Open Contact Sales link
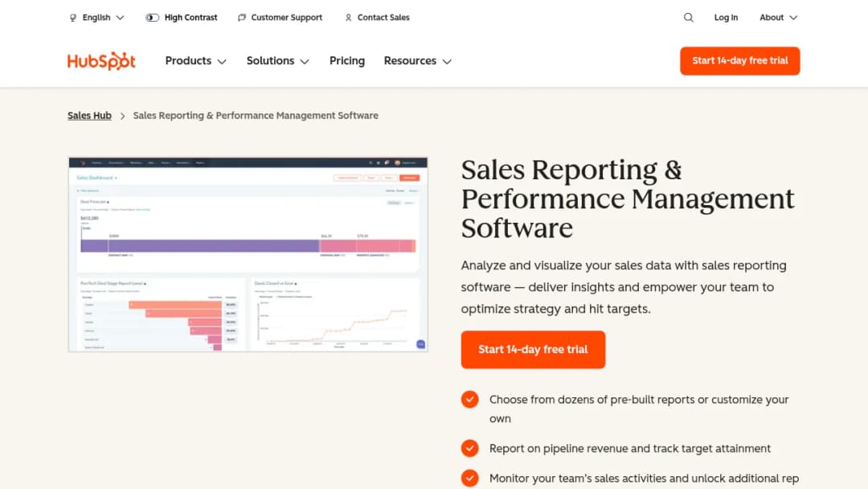Viewport: 868px width, 489px height. (x=377, y=18)
